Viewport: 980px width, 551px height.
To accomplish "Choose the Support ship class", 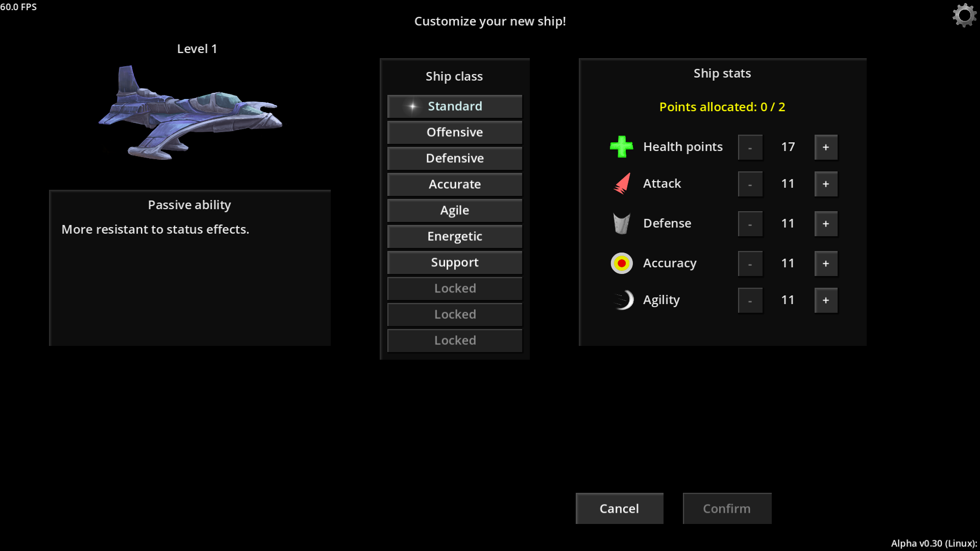I will [x=454, y=262].
